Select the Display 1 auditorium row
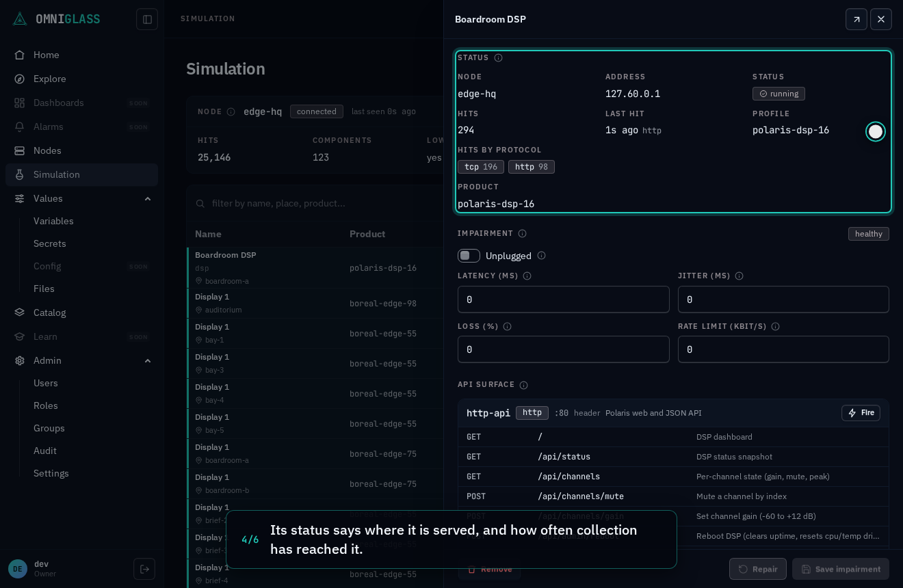Screen dimensions: 903x588 click(315, 303)
